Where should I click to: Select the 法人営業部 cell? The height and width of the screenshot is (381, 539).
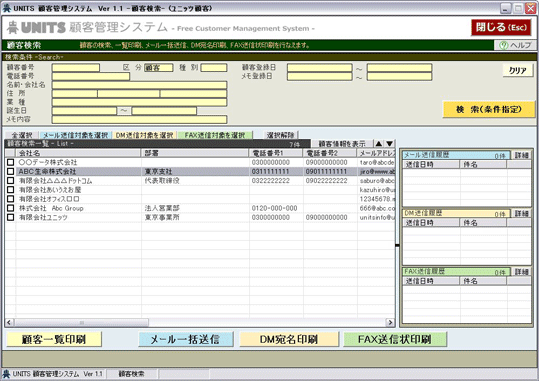[x=195, y=208]
